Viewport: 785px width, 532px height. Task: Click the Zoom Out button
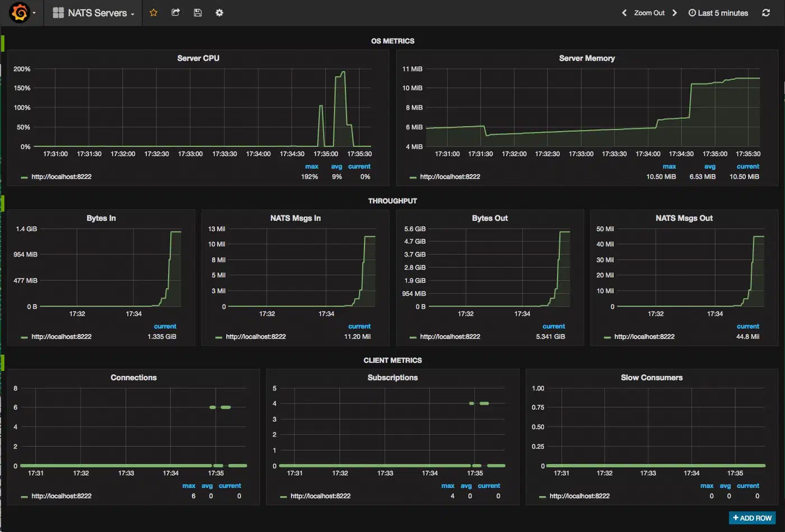pos(649,13)
